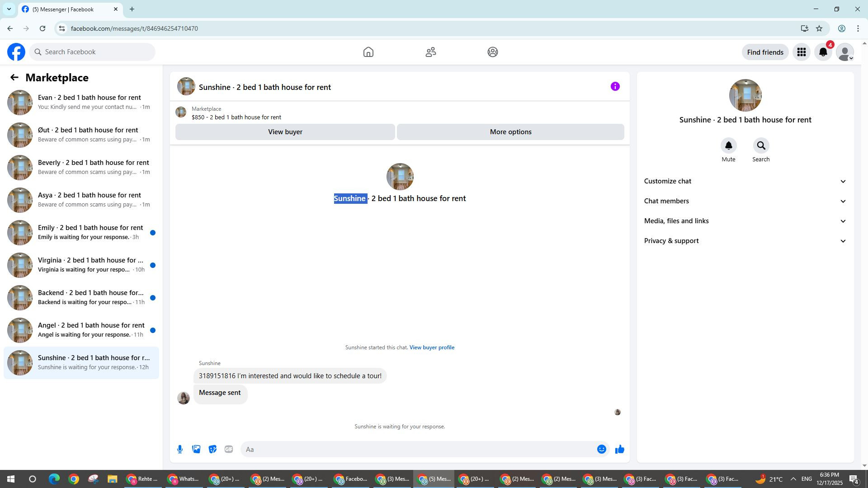Viewport: 868px width, 488px height.
Task: Send a thumbs-up like
Action: [x=619, y=449]
